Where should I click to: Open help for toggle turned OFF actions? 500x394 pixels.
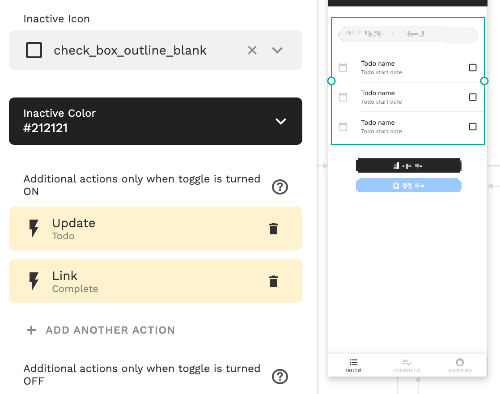pyautogui.click(x=280, y=377)
